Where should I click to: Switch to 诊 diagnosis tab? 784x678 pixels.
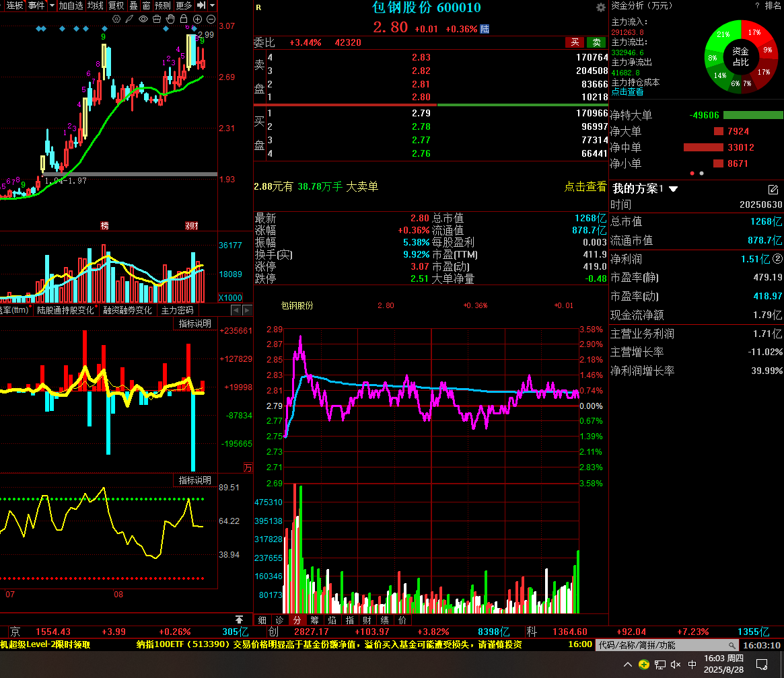pyautogui.click(x=279, y=620)
